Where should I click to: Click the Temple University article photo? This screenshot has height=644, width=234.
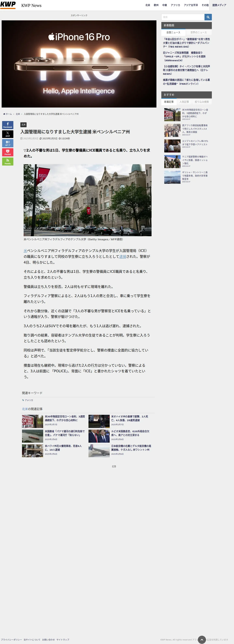coord(88,200)
